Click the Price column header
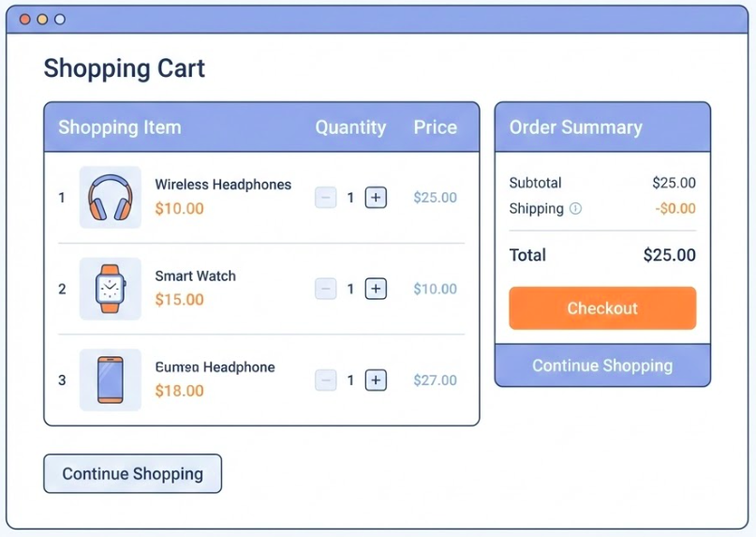756x537 pixels. [436, 127]
